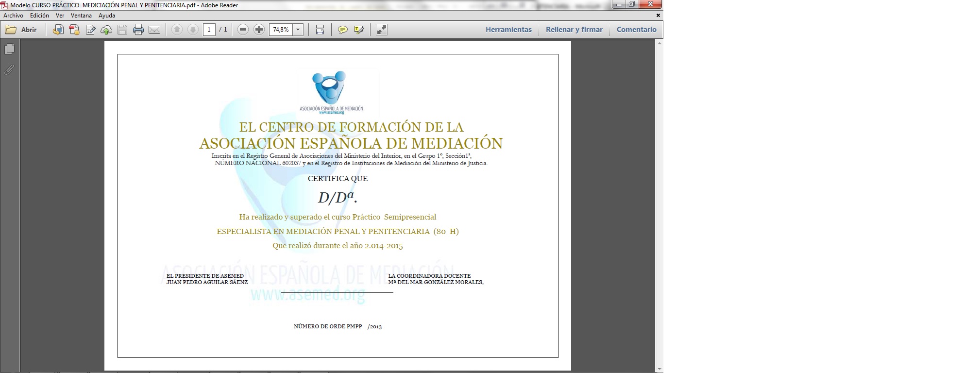Screen dimensions: 980x373
Task: Click the vertical scrollbar up arrow
Action: pos(659,44)
